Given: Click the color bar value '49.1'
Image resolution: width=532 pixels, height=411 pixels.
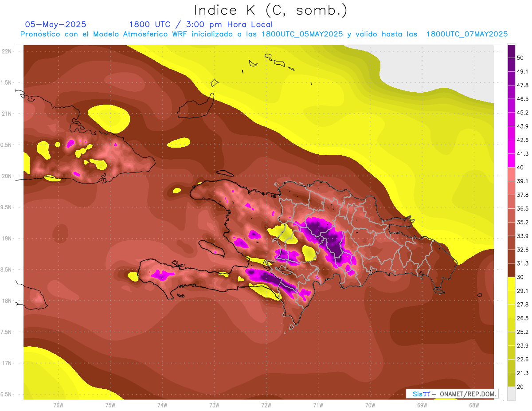Looking at the screenshot, I should [x=523, y=72].
